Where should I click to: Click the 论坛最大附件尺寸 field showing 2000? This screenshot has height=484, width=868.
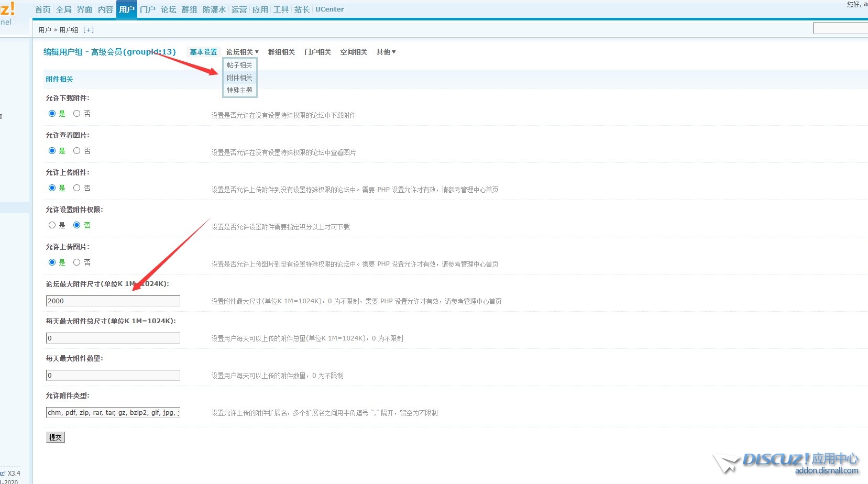(113, 301)
